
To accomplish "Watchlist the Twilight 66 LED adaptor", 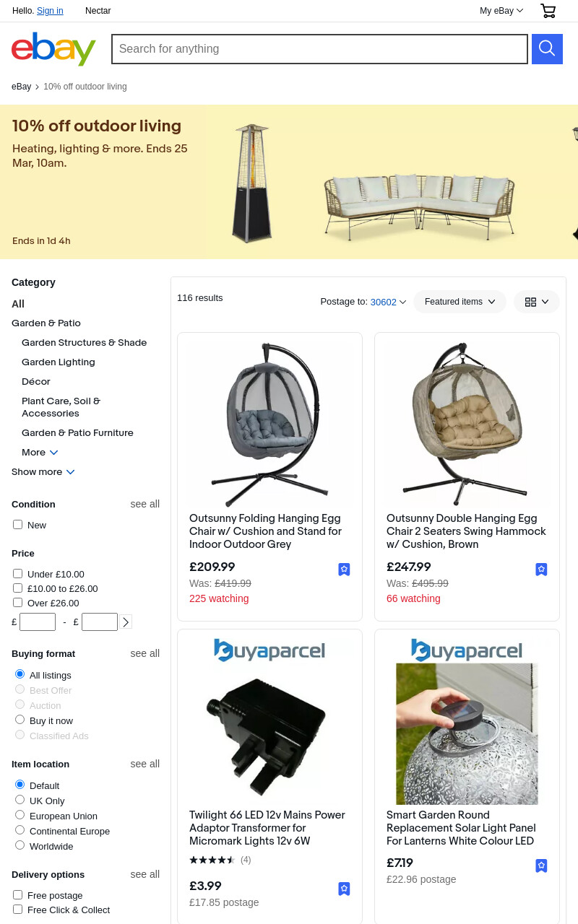I will coord(344,889).
